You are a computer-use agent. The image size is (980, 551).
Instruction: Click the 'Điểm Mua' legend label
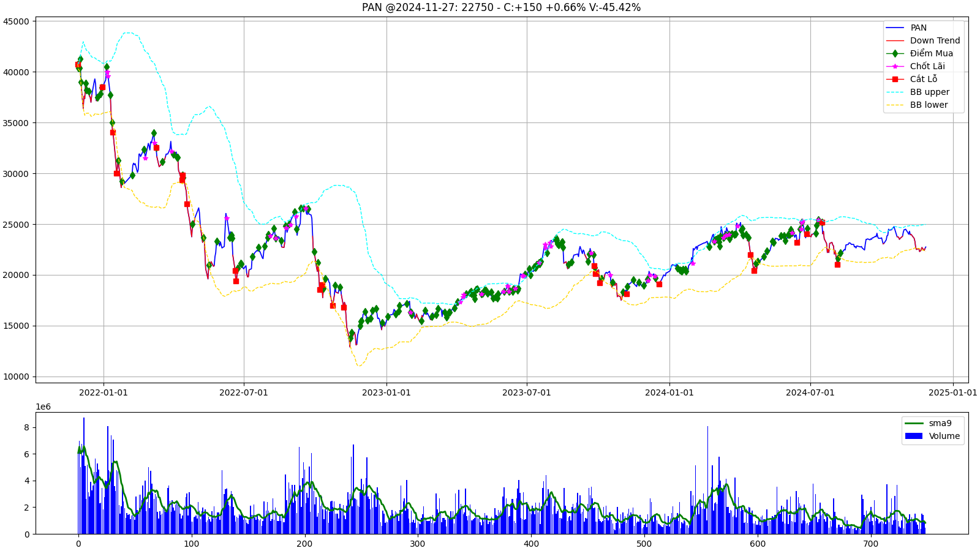tap(932, 54)
